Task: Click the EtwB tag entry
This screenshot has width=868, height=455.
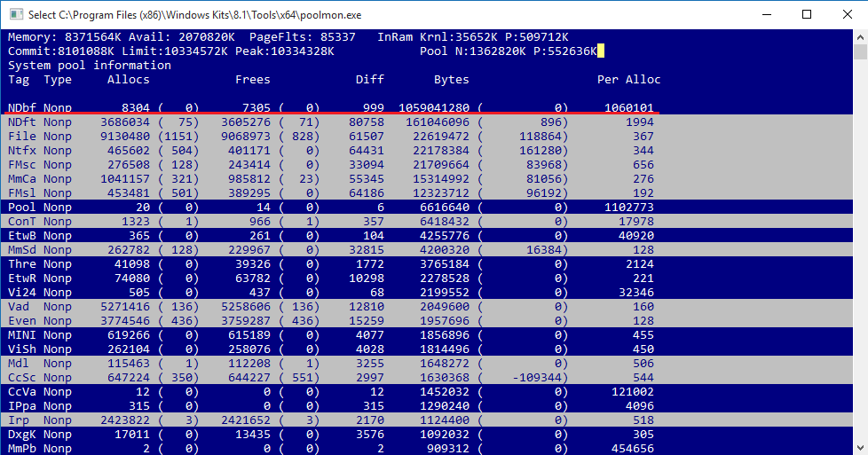Action: point(22,236)
